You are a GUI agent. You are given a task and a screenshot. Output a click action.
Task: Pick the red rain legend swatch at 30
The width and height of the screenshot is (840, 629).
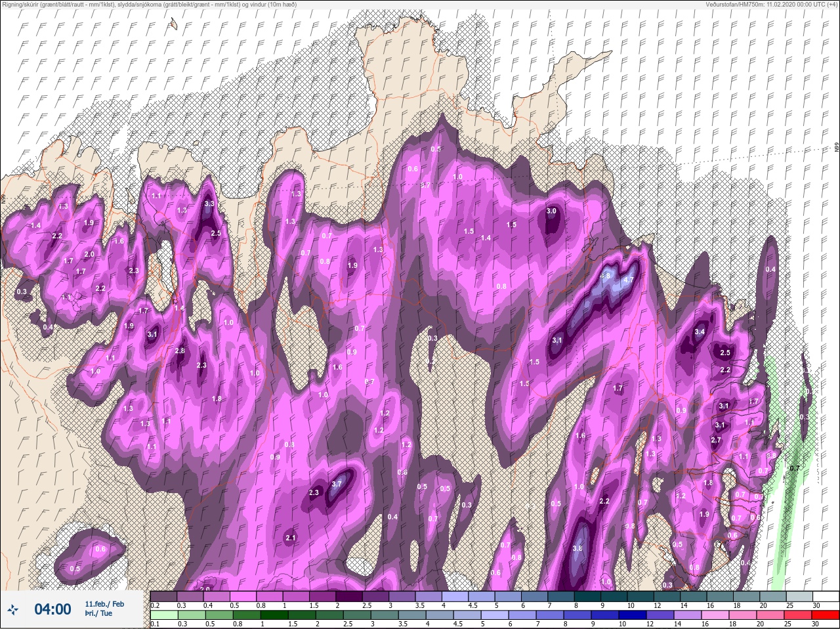pyautogui.click(x=826, y=615)
